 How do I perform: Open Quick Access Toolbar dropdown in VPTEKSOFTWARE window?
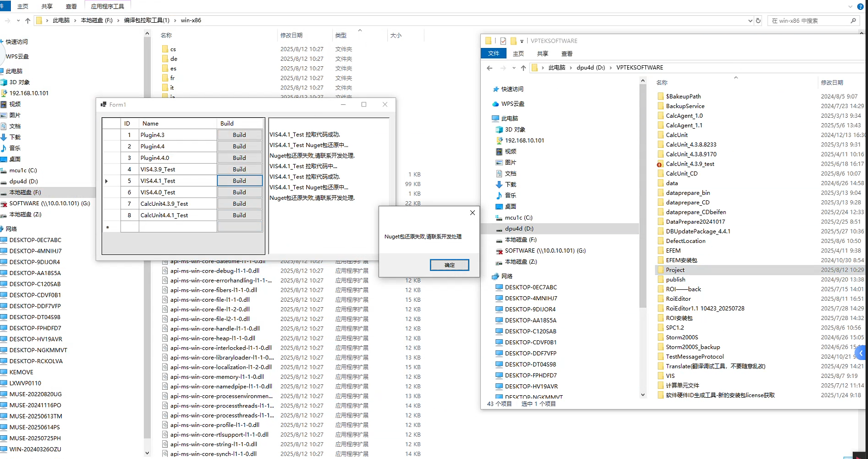tap(522, 42)
